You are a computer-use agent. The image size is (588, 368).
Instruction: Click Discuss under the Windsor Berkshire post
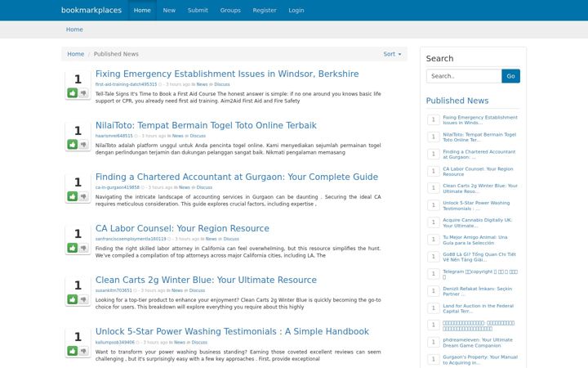click(222, 84)
